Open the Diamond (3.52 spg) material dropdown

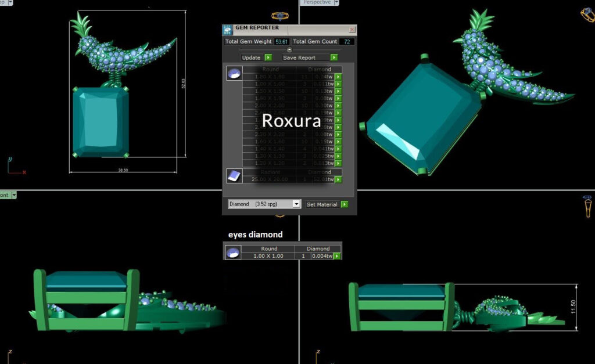[x=296, y=204]
